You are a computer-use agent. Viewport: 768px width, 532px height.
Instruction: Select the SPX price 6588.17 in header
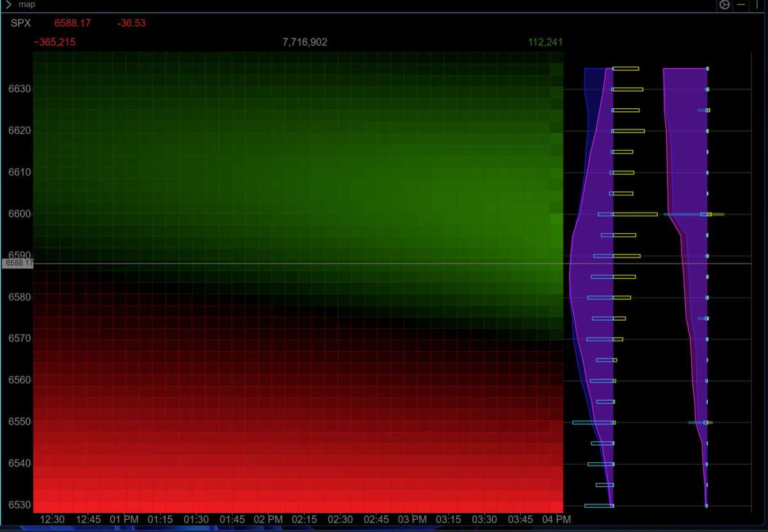tap(72, 24)
